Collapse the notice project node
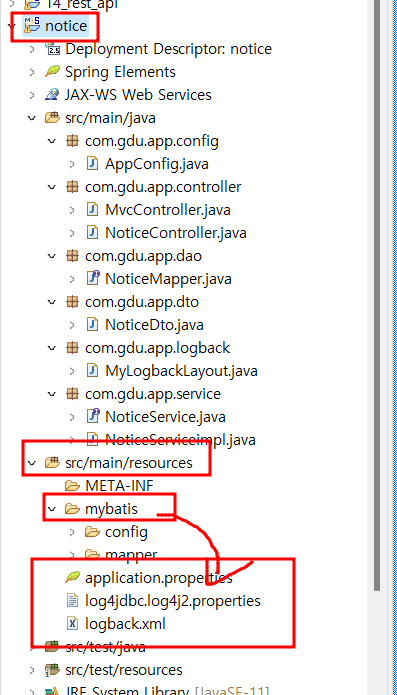 (12, 26)
